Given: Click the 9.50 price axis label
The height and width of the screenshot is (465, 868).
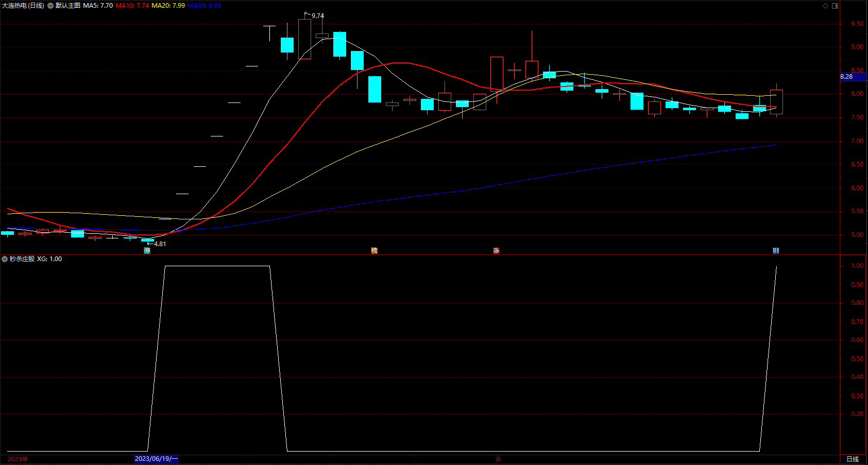Looking at the screenshot, I should 857,24.
